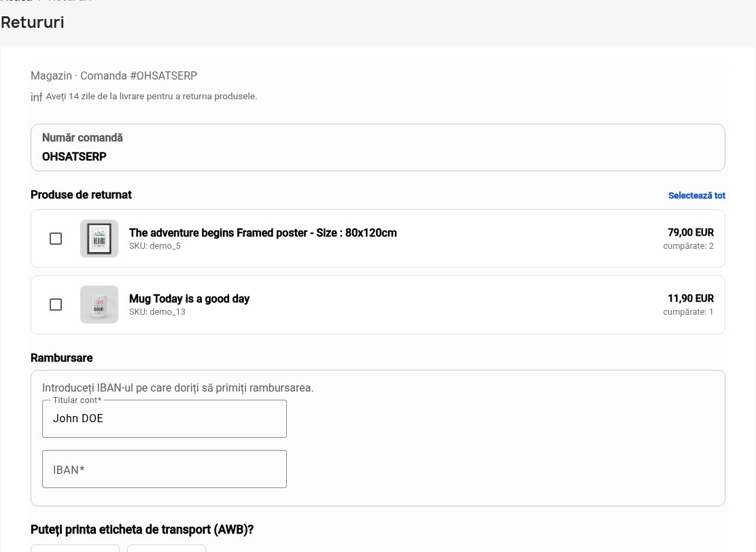Viewport: 756px width, 552px height.
Task: Click the 'Introduceți IBAN-ul' instruction text
Action: click(178, 388)
